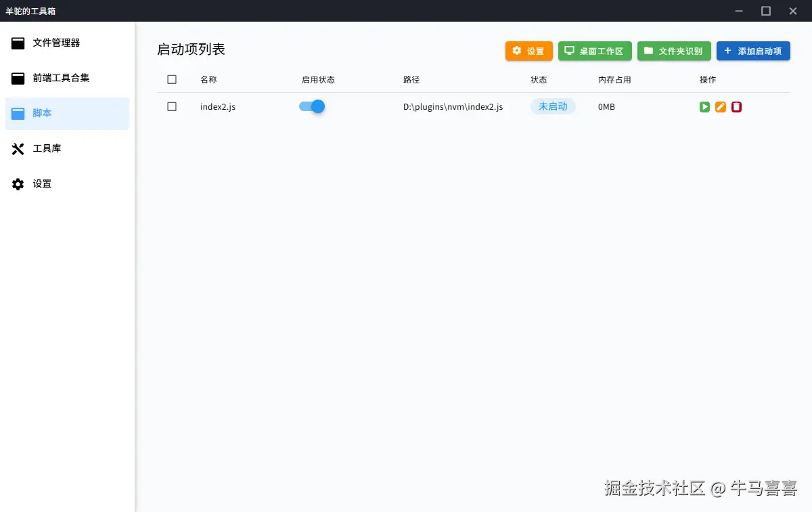Open settings via the sidebar gear icon

pos(18,184)
